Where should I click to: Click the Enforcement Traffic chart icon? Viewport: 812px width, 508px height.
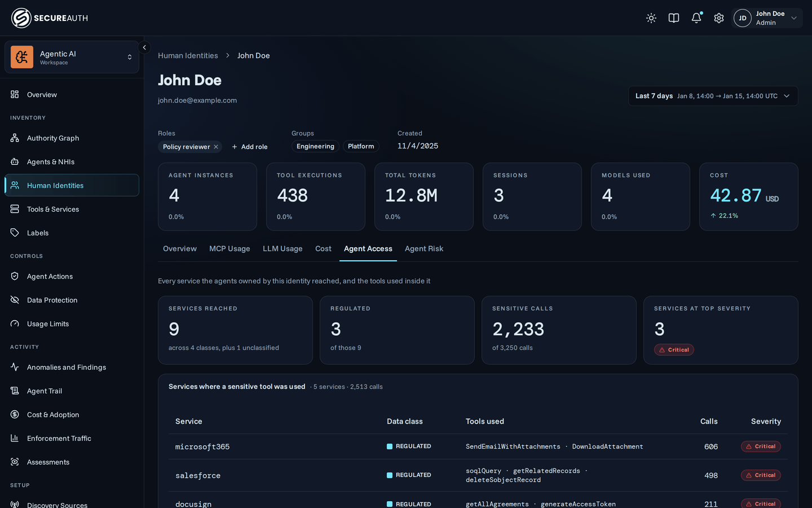15,438
